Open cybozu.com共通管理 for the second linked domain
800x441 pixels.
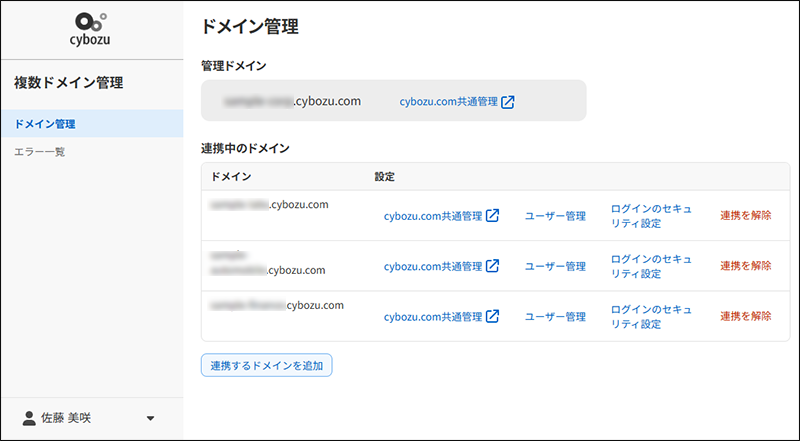click(x=433, y=266)
